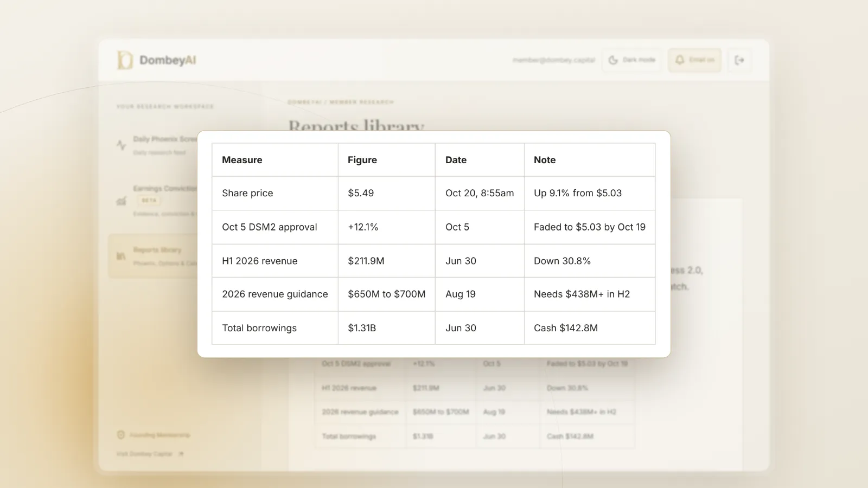Image resolution: width=868 pixels, height=488 pixels.
Task: Click the member email address in header
Action: click(554, 60)
